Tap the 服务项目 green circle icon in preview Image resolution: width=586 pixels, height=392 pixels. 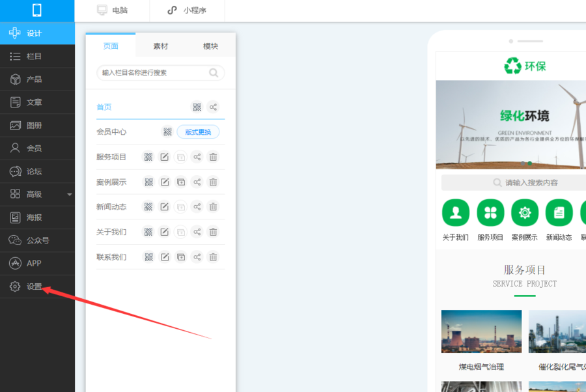coord(490,213)
